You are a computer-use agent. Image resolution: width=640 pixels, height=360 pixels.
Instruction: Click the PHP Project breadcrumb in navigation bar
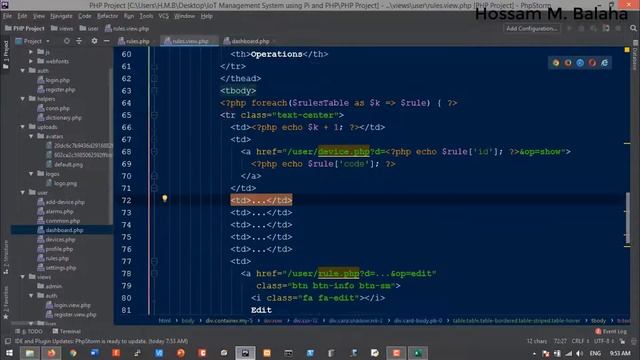point(24,29)
